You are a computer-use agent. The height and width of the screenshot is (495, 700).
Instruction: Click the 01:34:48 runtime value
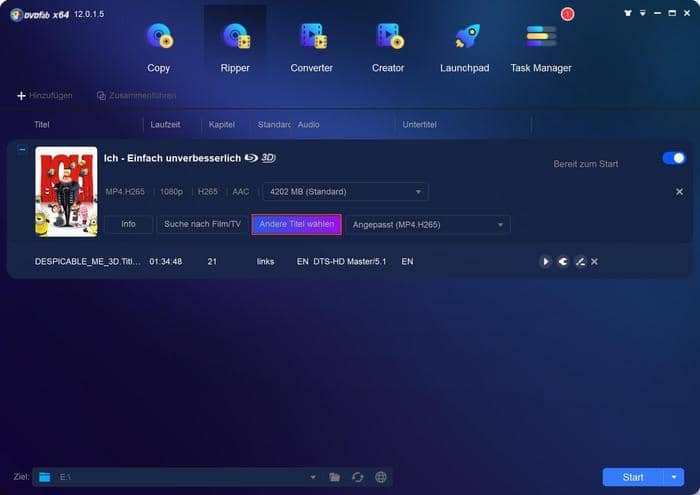pyautogui.click(x=166, y=262)
